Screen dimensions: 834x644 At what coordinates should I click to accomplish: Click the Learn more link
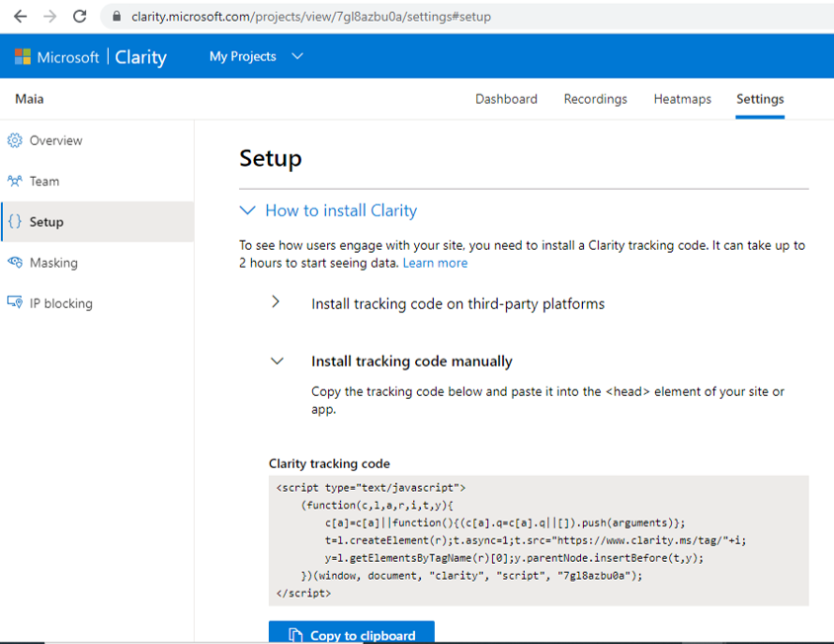tap(435, 263)
